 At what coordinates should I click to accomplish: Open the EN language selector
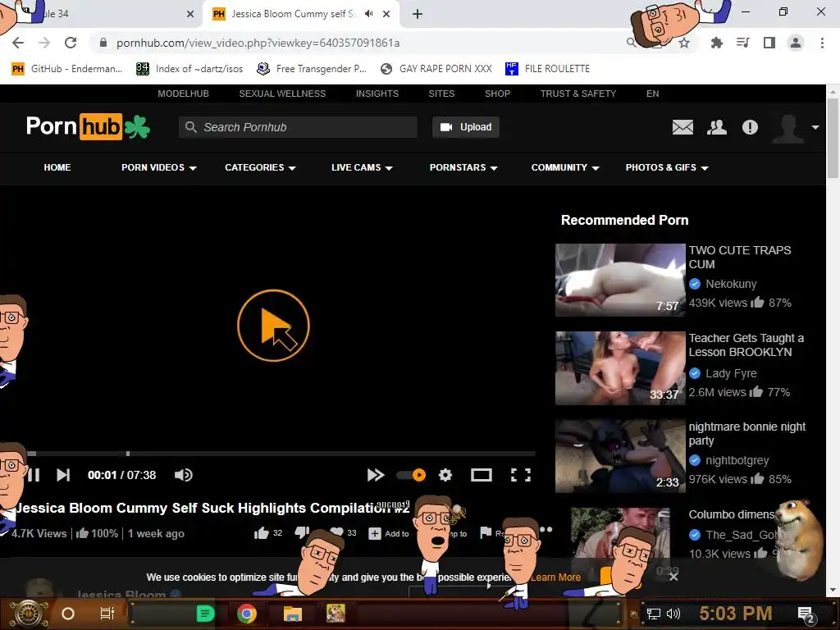(x=652, y=94)
